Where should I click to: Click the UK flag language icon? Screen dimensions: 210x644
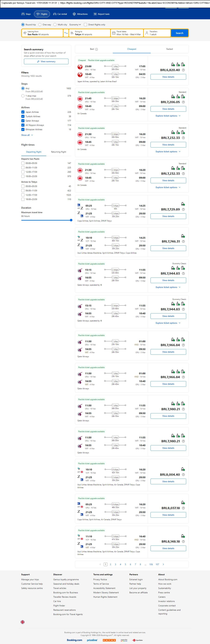coord(23,622)
